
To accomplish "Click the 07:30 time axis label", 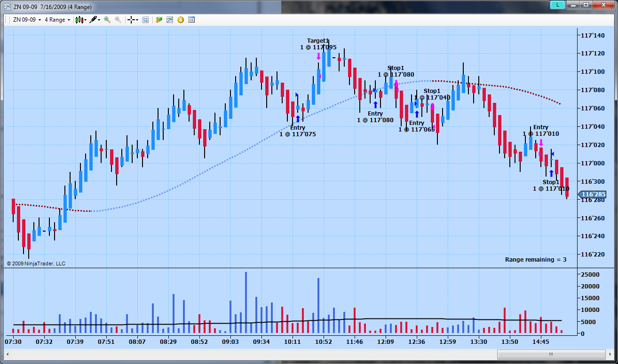I will coord(13,342).
